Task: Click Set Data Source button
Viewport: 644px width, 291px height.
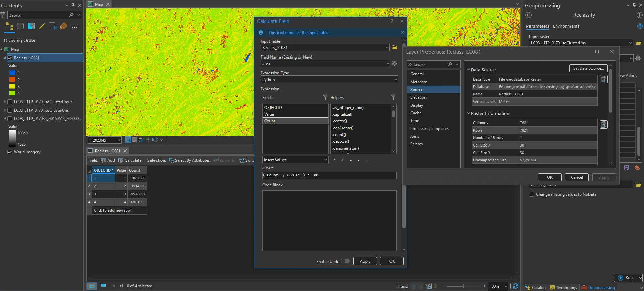Action: (x=588, y=68)
